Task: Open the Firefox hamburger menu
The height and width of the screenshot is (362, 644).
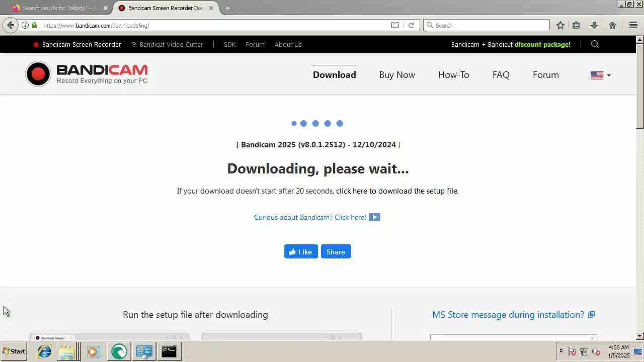Action: point(633,25)
